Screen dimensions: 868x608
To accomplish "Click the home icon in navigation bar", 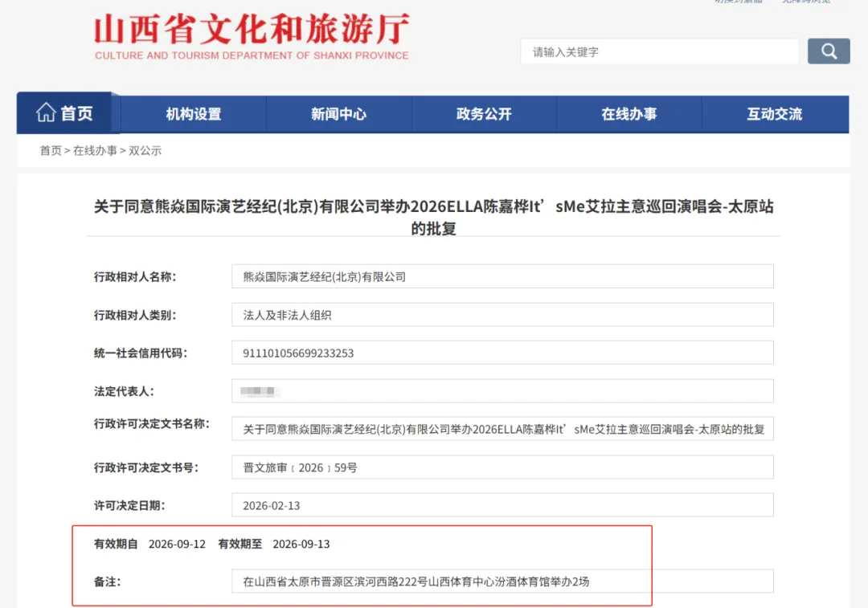I will tap(46, 112).
